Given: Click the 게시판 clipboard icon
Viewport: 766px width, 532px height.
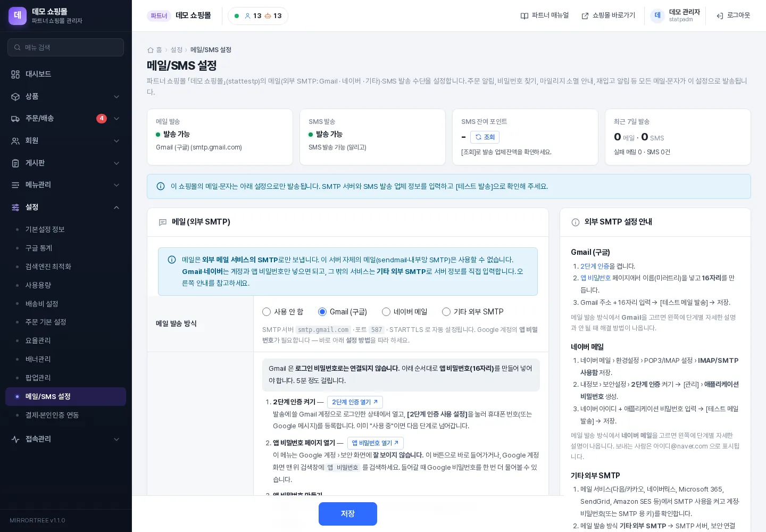Looking at the screenshot, I should [x=15, y=163].
